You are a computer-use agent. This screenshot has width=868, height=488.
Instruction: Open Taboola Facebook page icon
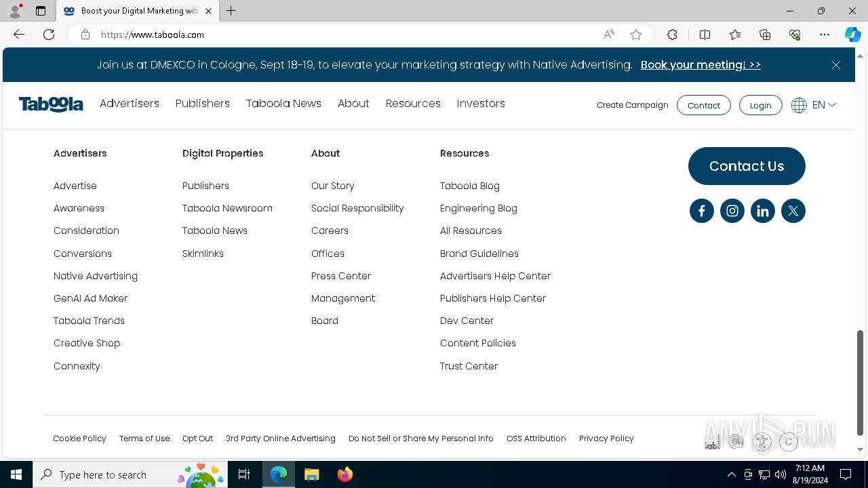[701, 211]
